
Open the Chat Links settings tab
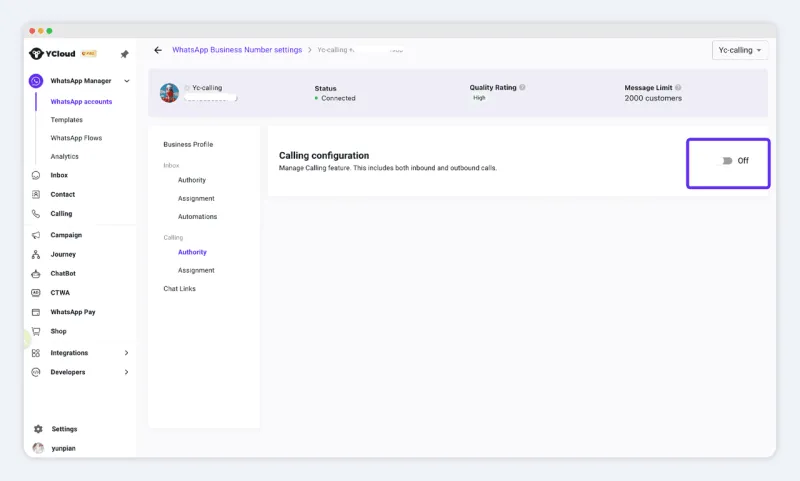point(180,289)
